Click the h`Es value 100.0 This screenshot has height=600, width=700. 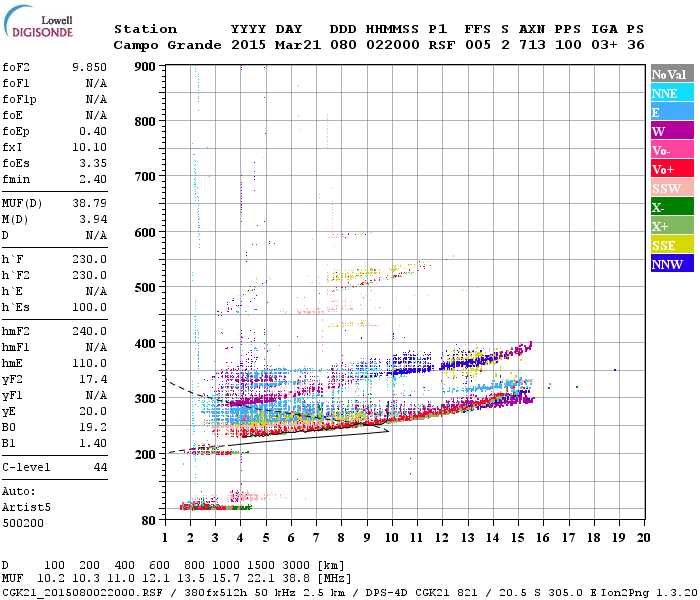click(89, 307)
